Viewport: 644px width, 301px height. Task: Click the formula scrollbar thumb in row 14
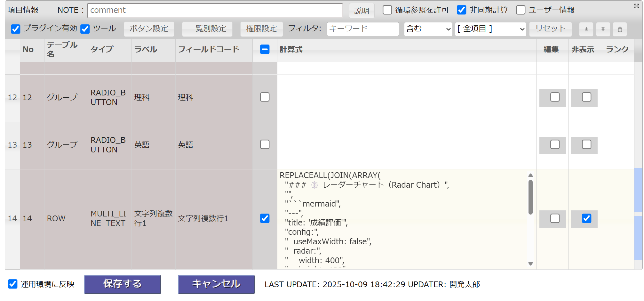(530, 197)
